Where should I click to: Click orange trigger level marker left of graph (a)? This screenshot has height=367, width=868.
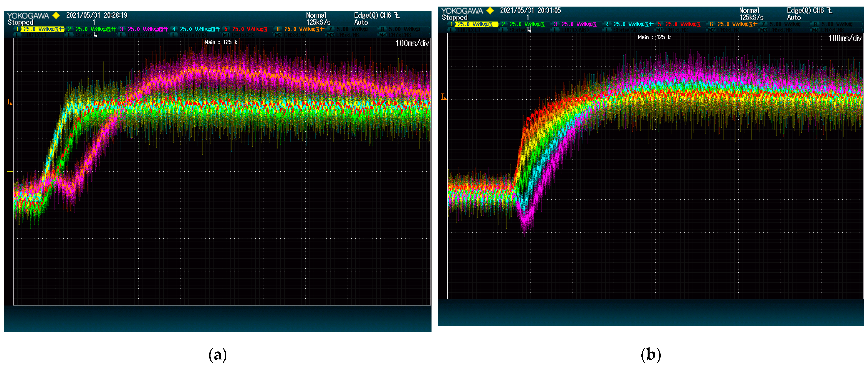pyautogui.click(x=9, y=102)
